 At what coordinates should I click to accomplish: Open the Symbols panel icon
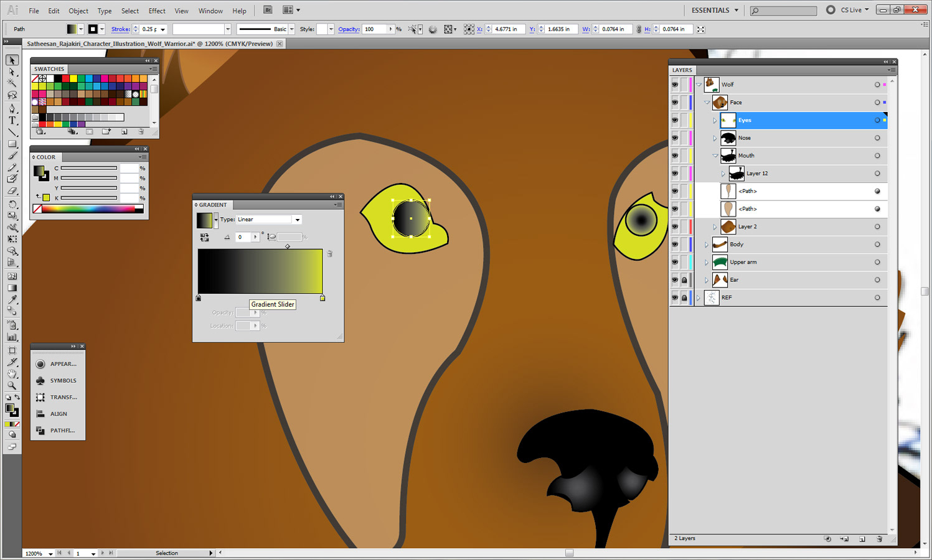(x=40, y=381)
